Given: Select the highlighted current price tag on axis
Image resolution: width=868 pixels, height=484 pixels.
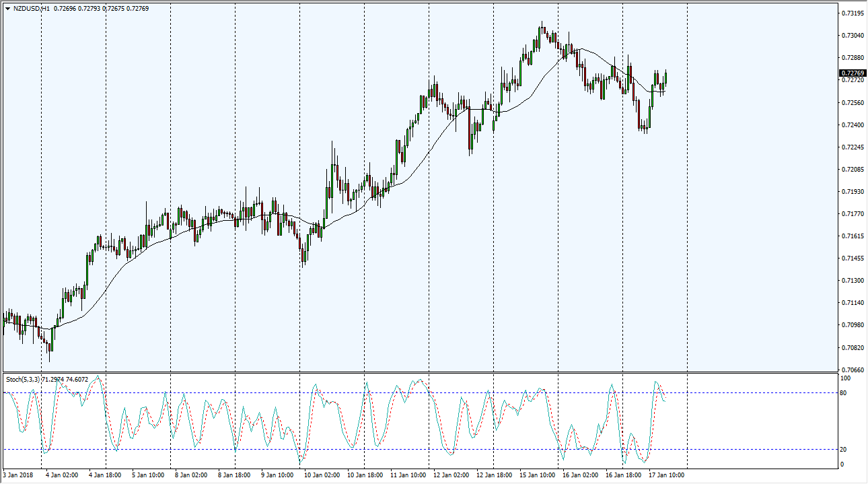Looking at the screenshot, I should pos(852,73).
